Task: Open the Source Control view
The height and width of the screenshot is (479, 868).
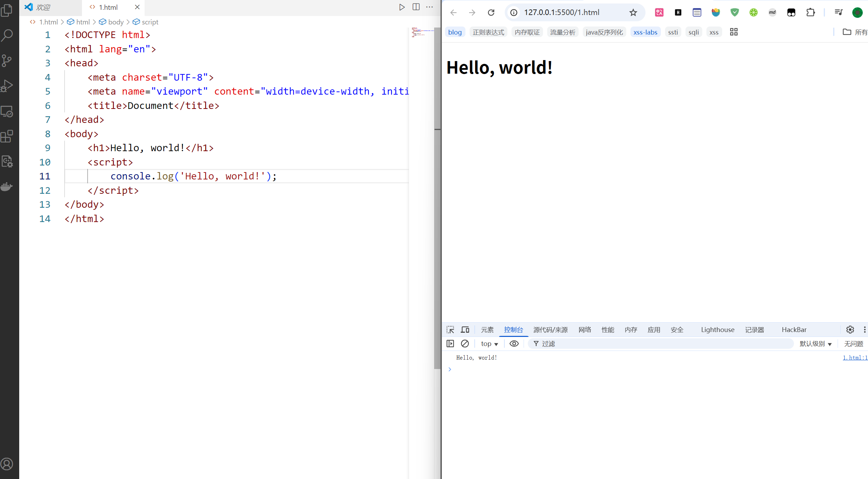Action: [x=7, y=60]
